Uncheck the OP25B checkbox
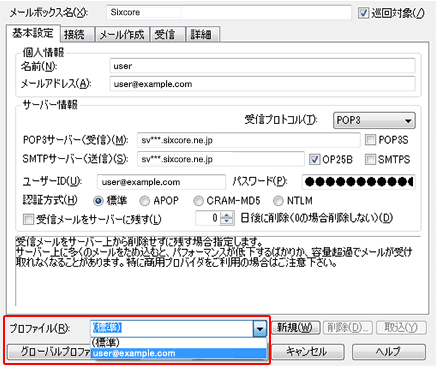 pos(314,159)
